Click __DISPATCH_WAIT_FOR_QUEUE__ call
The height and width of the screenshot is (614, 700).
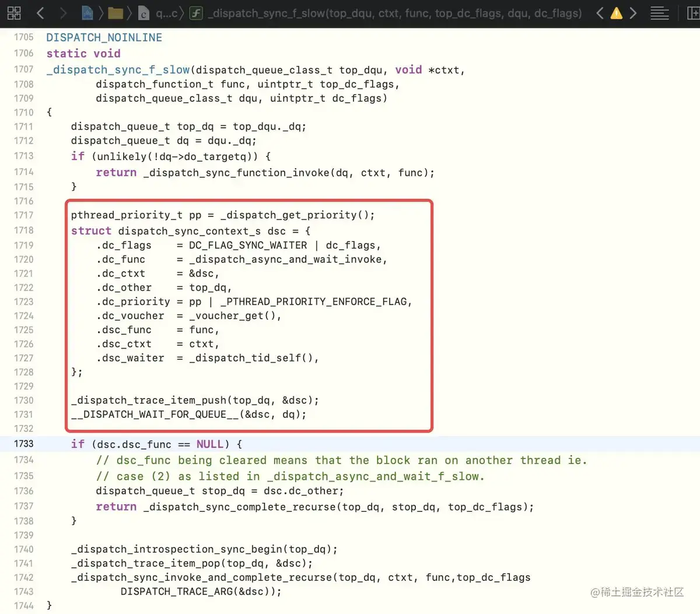pyautogui.click(x=155, y=414)
